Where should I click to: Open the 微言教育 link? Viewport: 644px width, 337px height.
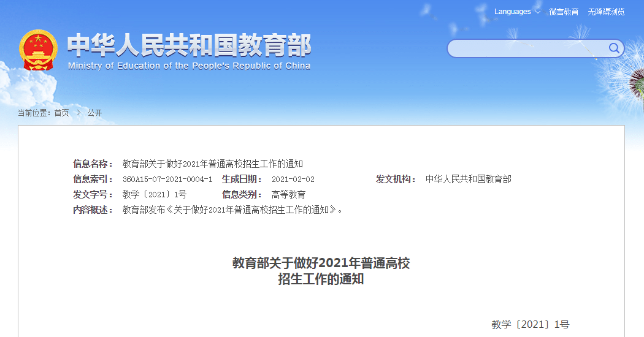[564, 12]
